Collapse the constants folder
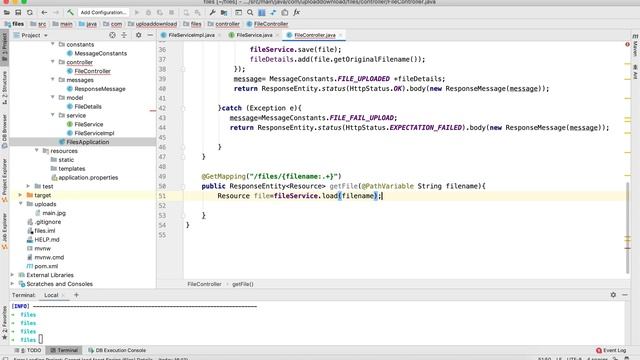This screenshot has width=640, height=360. point(53,44)
